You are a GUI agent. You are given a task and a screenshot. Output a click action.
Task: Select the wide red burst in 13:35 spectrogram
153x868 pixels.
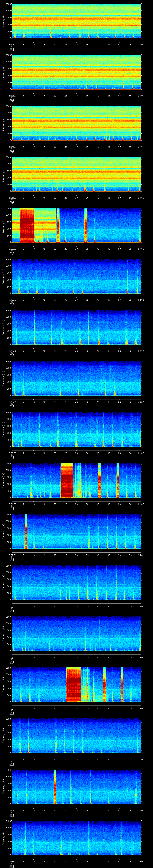coord(74,685)
